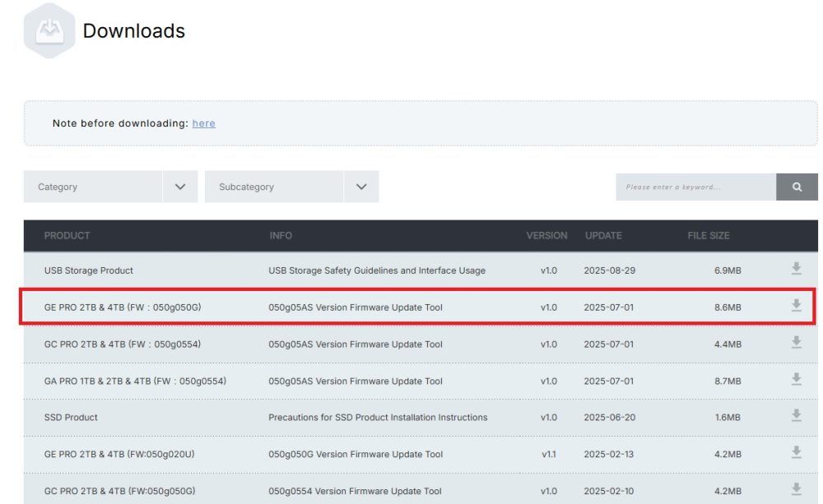Click the PRODUCT column header
Image resolution: width=823 pixels, height=504 pixels.
pyautogui.click(x=67, y=235)
